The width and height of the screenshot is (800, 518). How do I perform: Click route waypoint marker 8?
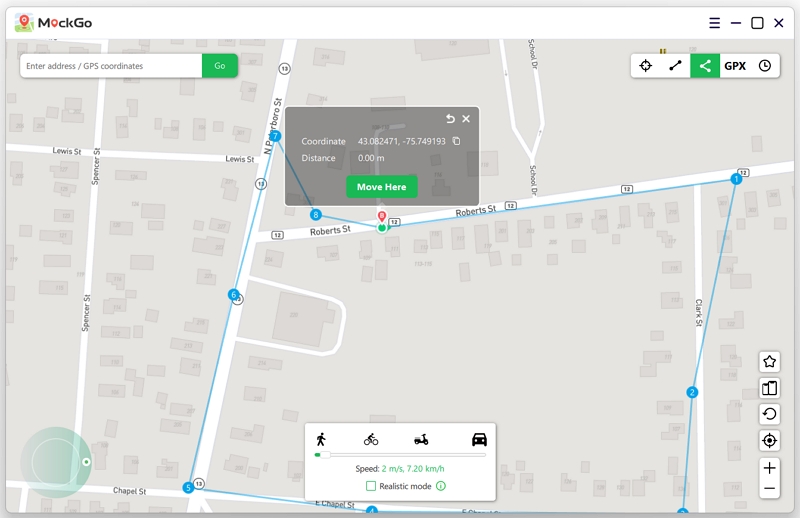316,215
